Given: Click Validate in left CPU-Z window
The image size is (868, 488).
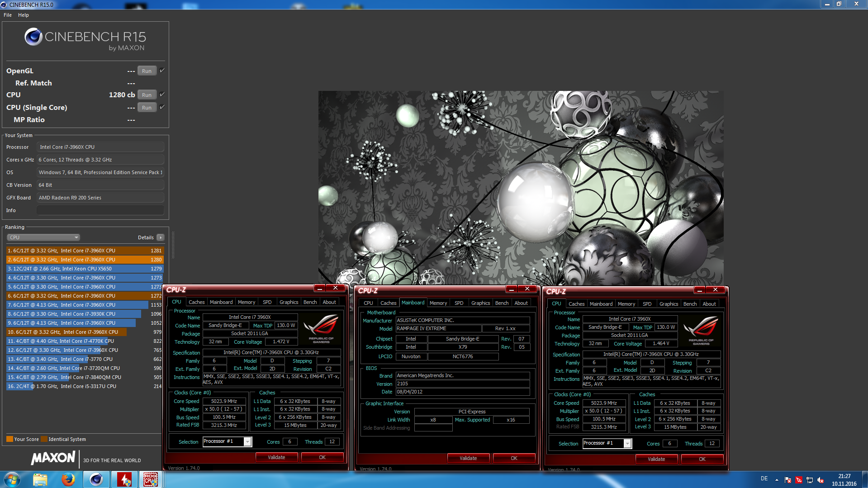Looking at the screenshot, I should [x=276, y=457].
